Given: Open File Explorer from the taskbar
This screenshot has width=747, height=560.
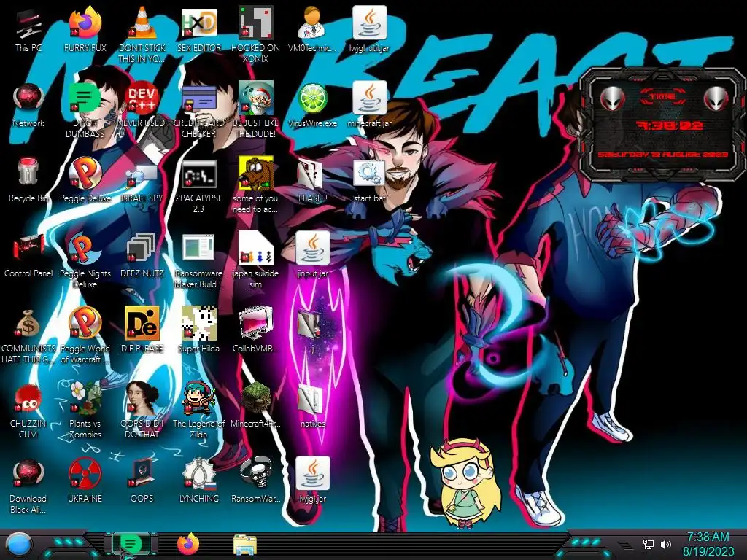Looking at the screenshot, I should pos(245,545).
